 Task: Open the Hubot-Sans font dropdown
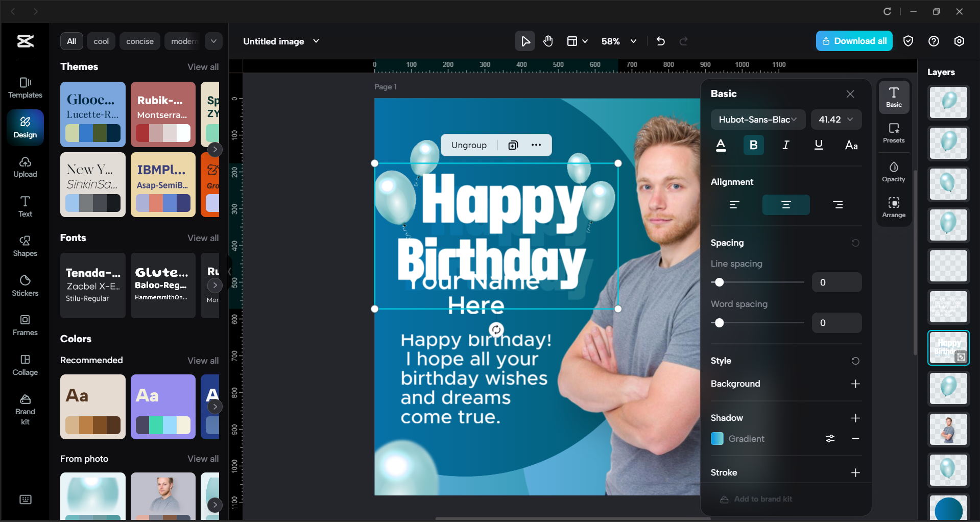tap(757, 120)
